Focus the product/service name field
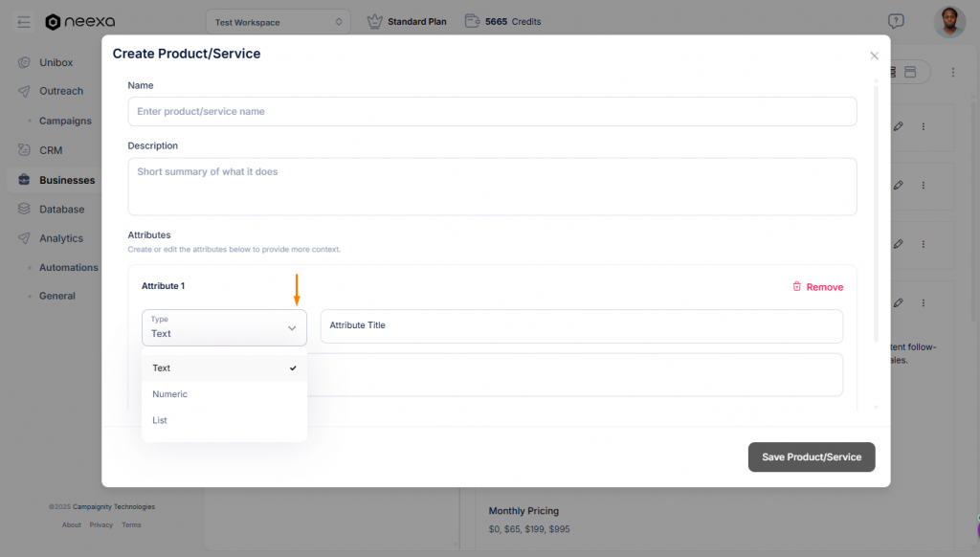The height and width of the screenshot is (557, 980). click(492, 111)
